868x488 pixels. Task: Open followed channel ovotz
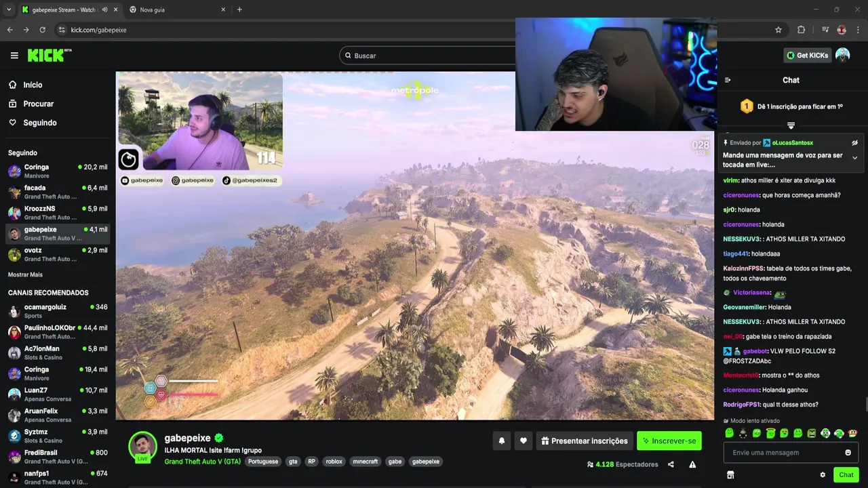click(57, 254)
